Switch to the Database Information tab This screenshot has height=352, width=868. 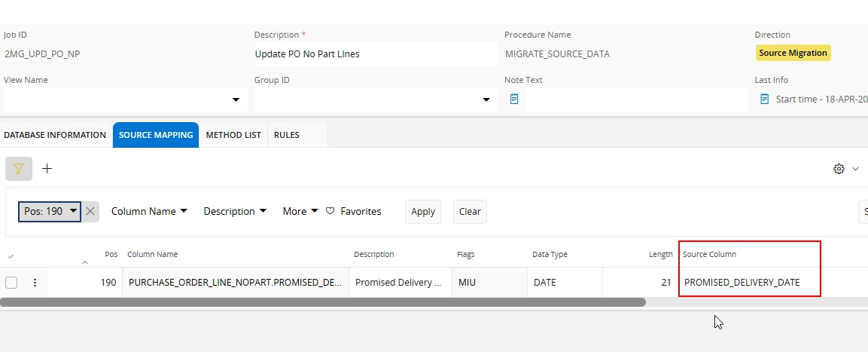tap(55, 135)
